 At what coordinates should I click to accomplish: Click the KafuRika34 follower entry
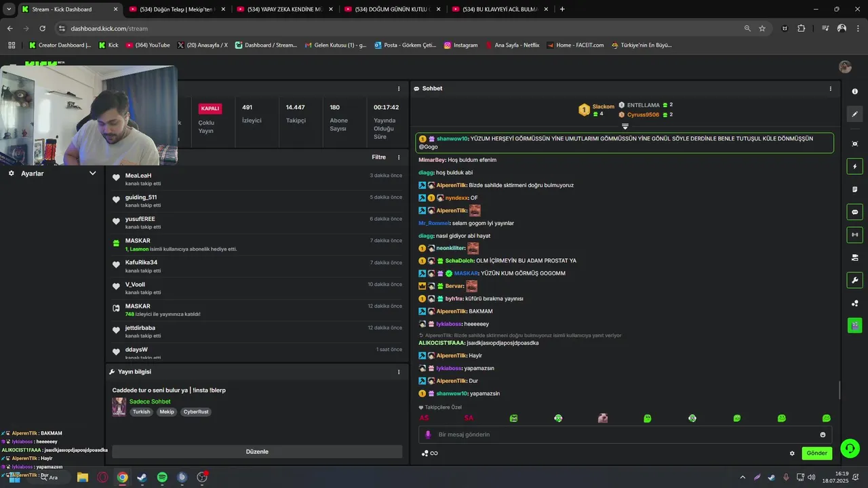(257, 266)
